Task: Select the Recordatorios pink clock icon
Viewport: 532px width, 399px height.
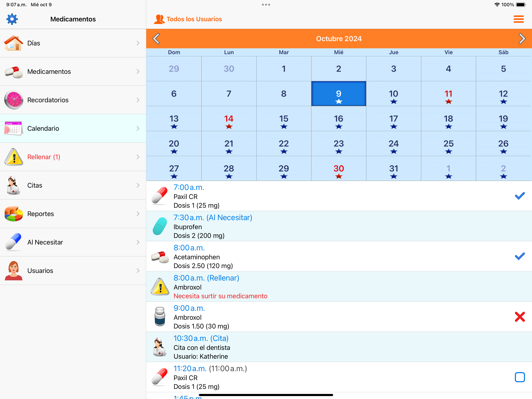Action: [13, 100]
